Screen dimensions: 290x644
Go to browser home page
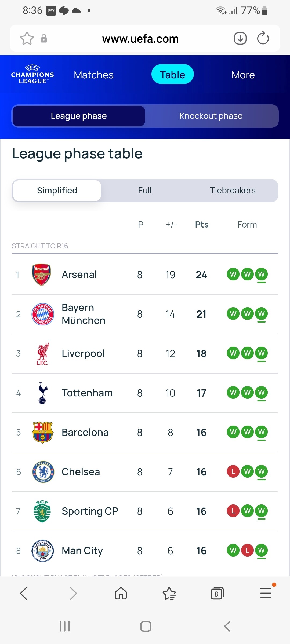121,593
